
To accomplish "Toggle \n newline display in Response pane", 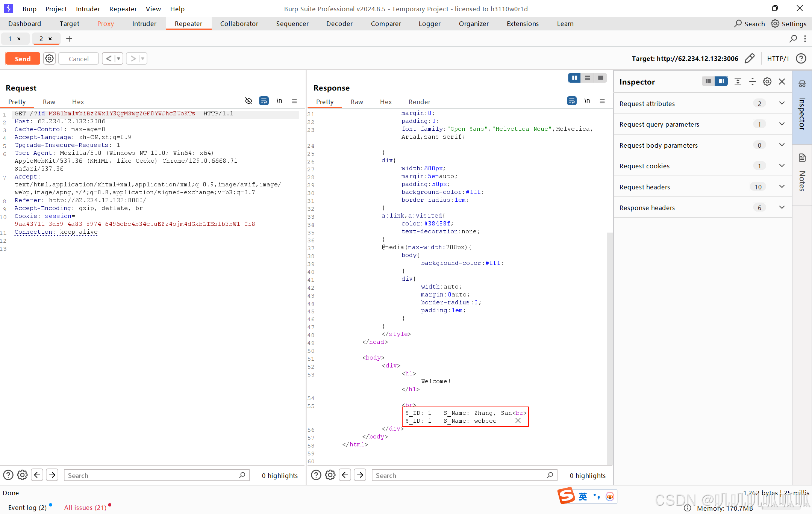I will tap(587, 101).
